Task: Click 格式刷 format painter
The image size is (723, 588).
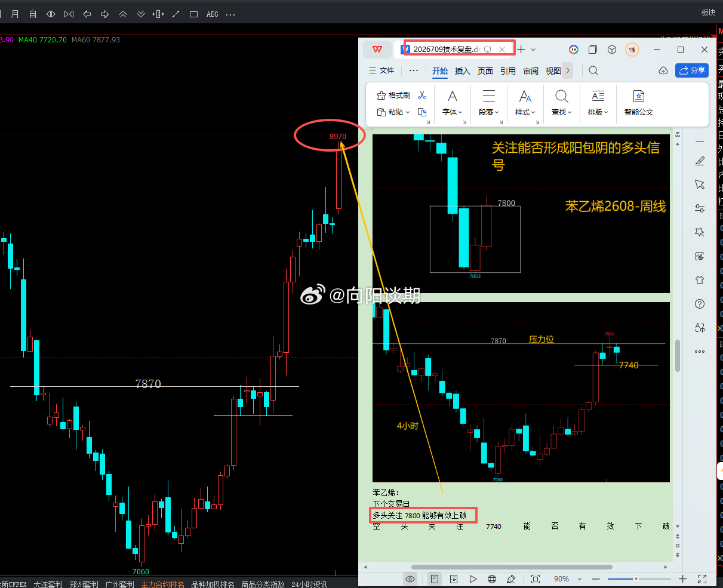Action: tap(393, 96)
